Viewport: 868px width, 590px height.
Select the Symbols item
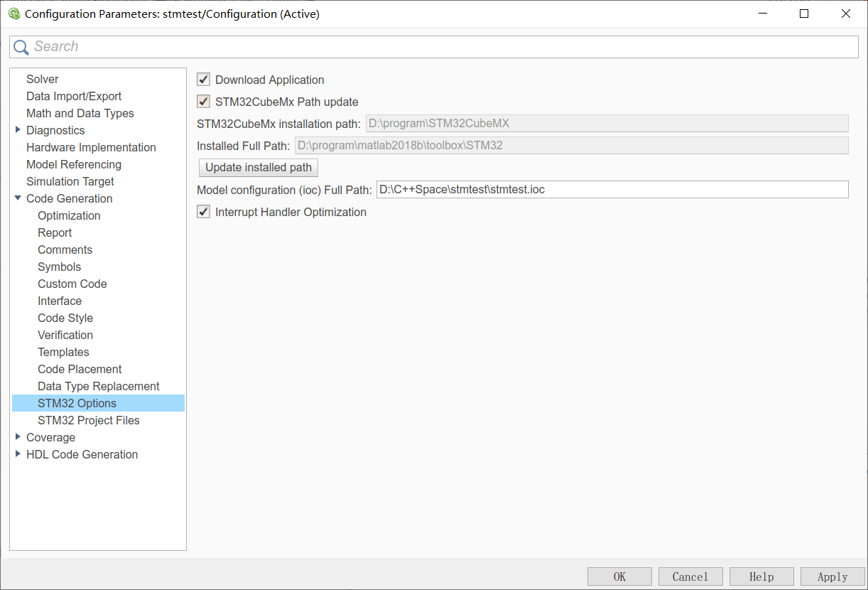click(59, 267)
